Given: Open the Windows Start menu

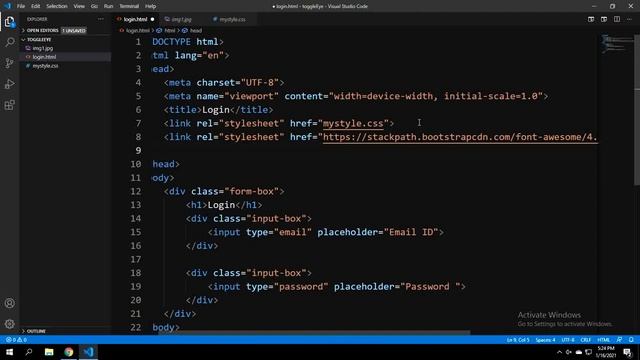Looking at the screenshot, I should tap(9, 352).
